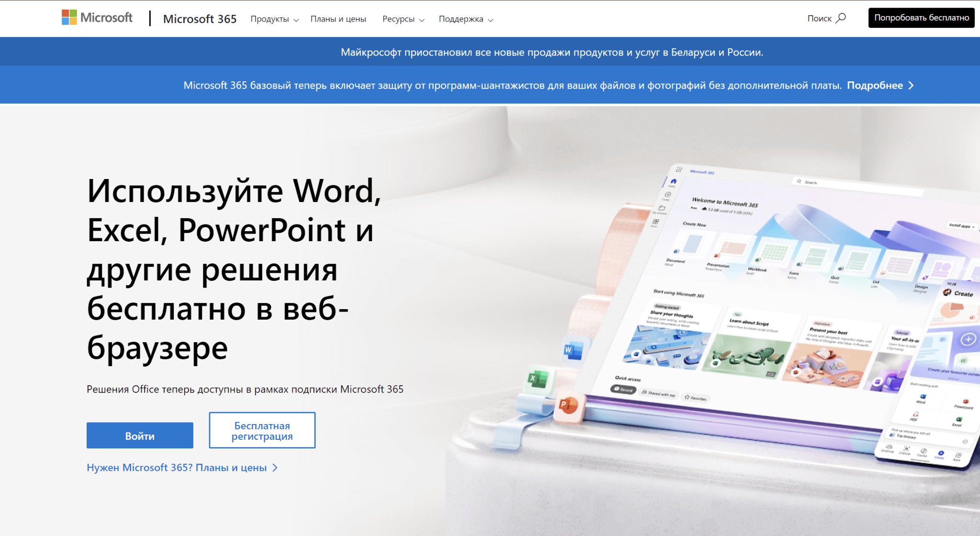Select the Word app icon by the tablet
This screenshot has height=536, width=980.
pyautogui.click(x=574, y=349)
